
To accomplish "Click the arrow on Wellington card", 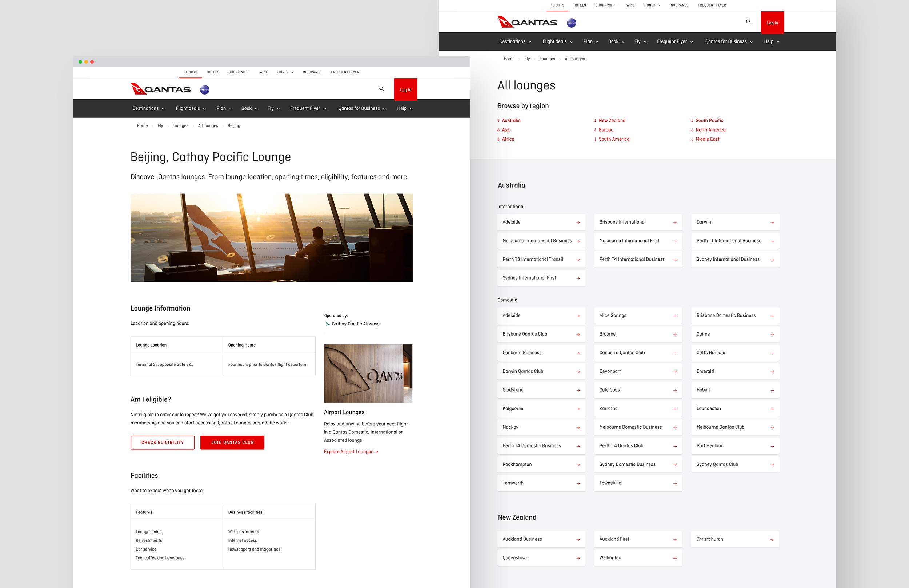I will pyautogui.click(x=675, y=558).
